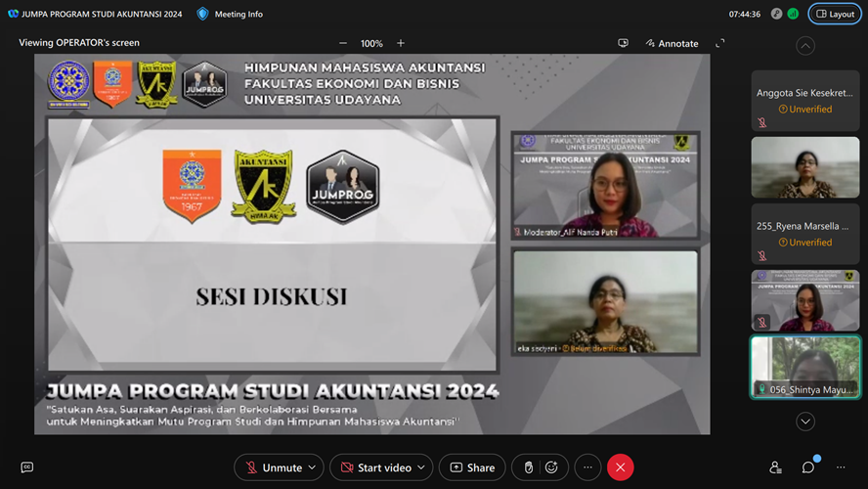The width and height of the screenshot is (868, 489).
Task: Show previous participants with up chevron
Action: 805,46
